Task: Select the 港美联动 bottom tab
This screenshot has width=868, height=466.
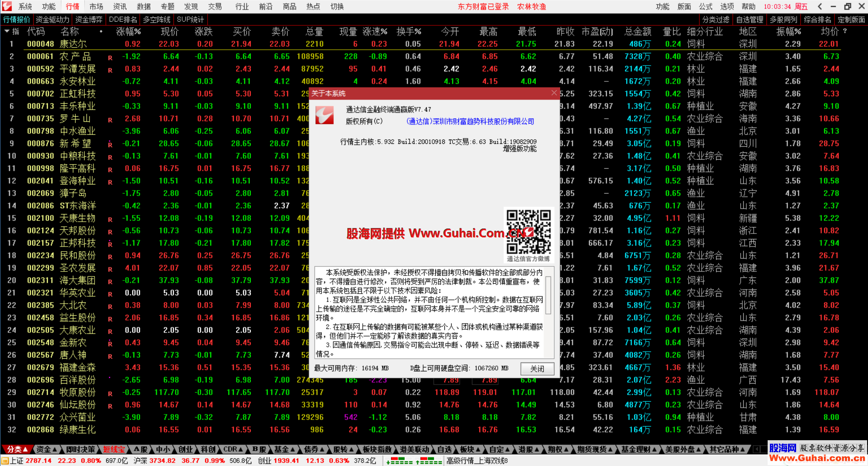Action: (414, 449)
